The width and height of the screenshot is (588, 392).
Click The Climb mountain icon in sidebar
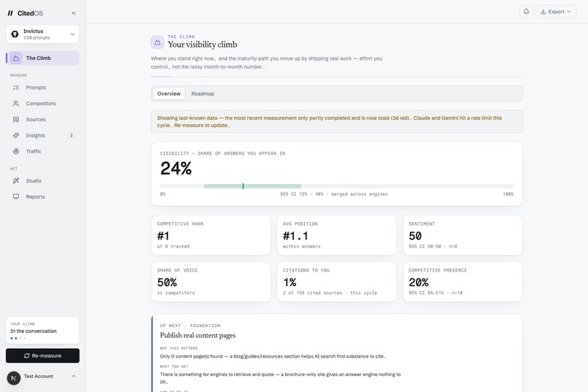[x=16, y=58]
